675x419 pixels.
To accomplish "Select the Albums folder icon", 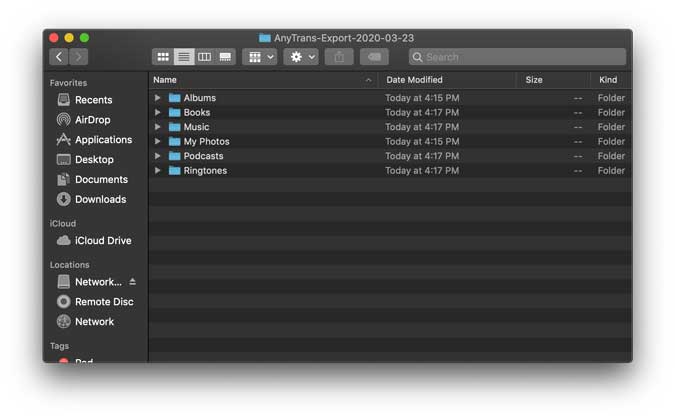I will point(174,98).
